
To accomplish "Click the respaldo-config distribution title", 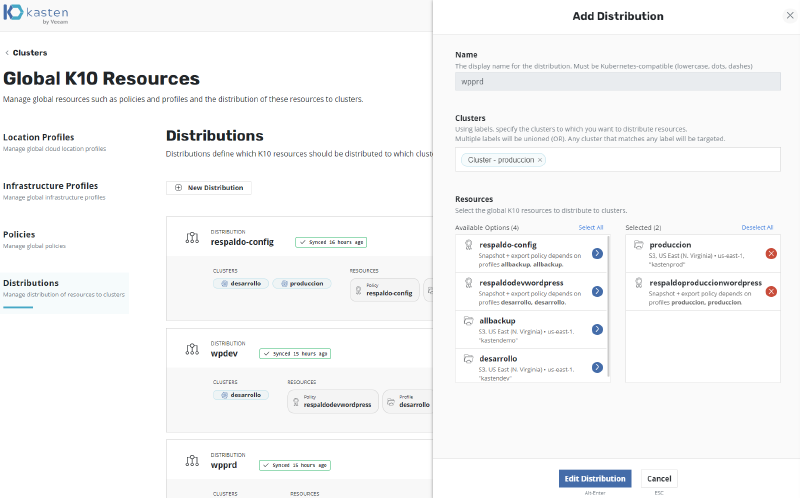I will [x=242, y=242].
